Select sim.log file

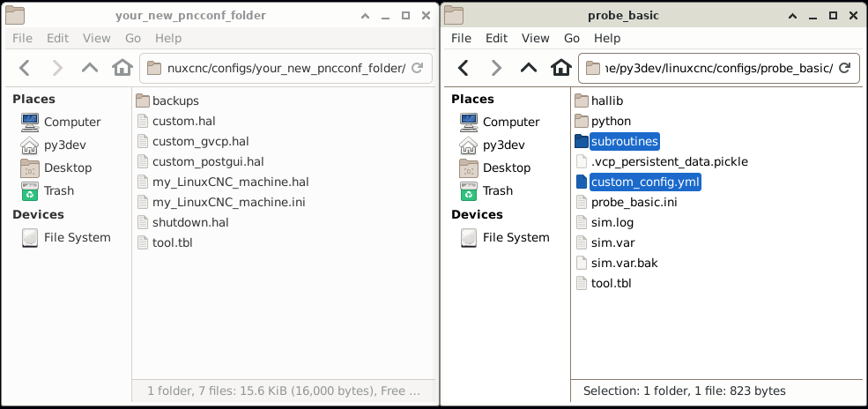click(605, 222)
